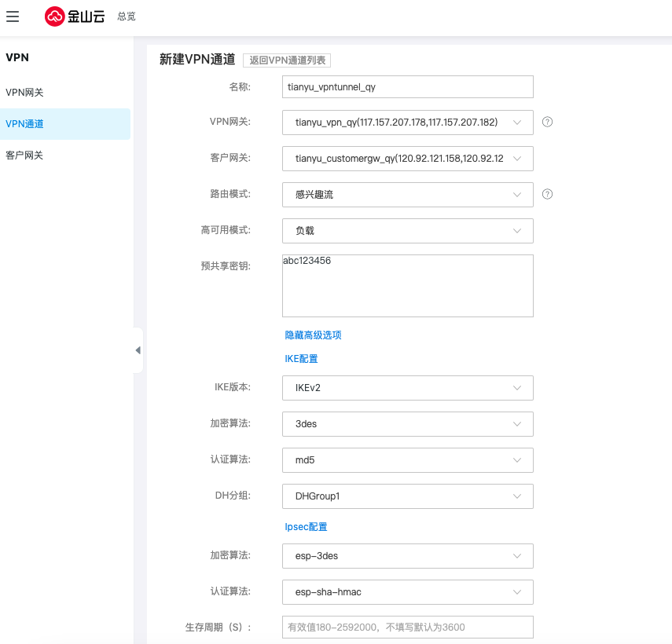Expand the IKE版本 dropdown showing IKEv2
The height and width of the screenshot is (644, 672).
[407, 388]
